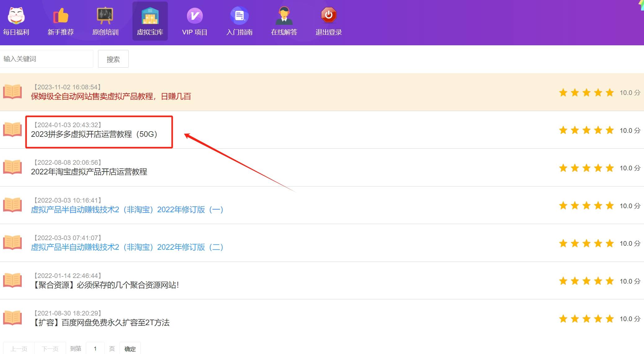The width and height of the screenshot is (644, 354).
Task: Open the VIP 项目 badge icon
Action: coord(195,16)
